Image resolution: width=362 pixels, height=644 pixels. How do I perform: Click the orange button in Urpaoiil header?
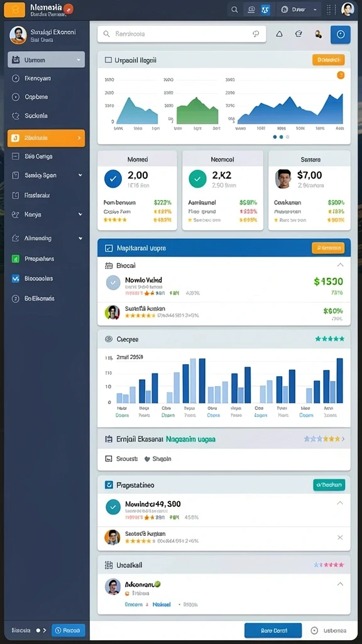[x=328, y=60]
